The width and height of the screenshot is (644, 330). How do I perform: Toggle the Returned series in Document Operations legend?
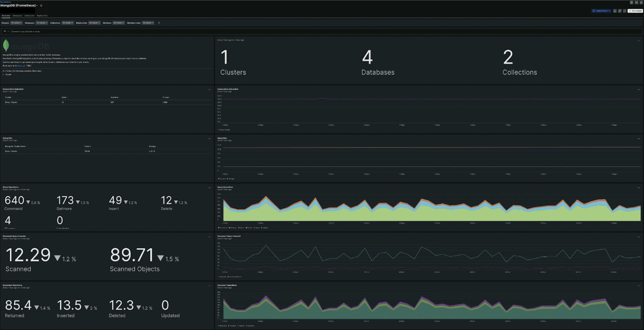click(223, 326)
